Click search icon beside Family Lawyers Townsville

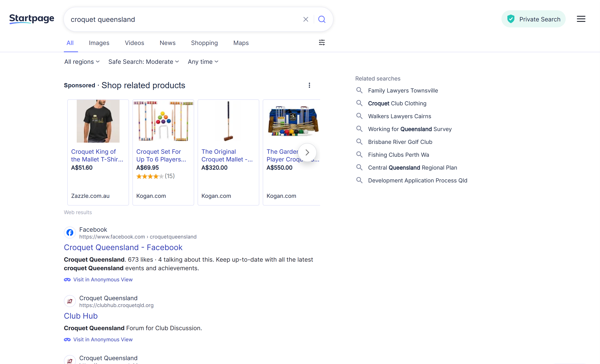359,90
